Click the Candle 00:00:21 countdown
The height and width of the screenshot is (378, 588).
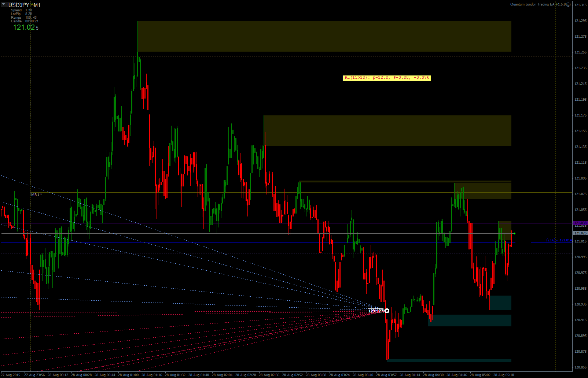click(x=25, y=21)
